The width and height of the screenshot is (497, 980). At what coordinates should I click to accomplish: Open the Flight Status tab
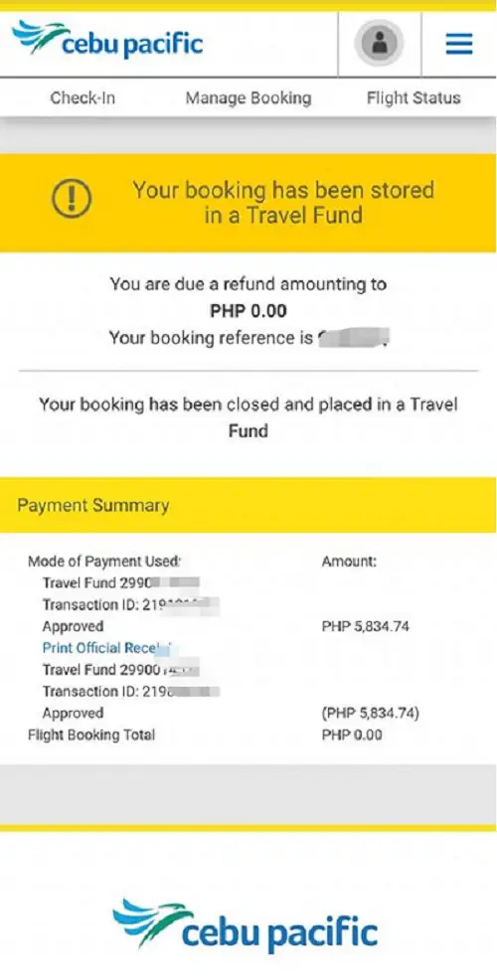[x=414, y=98]
